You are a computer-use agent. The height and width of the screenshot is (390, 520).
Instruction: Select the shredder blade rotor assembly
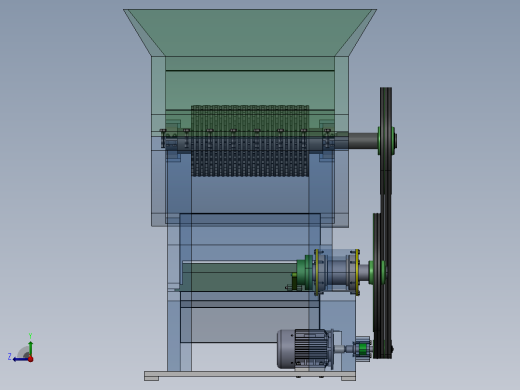tap(250, 141)
